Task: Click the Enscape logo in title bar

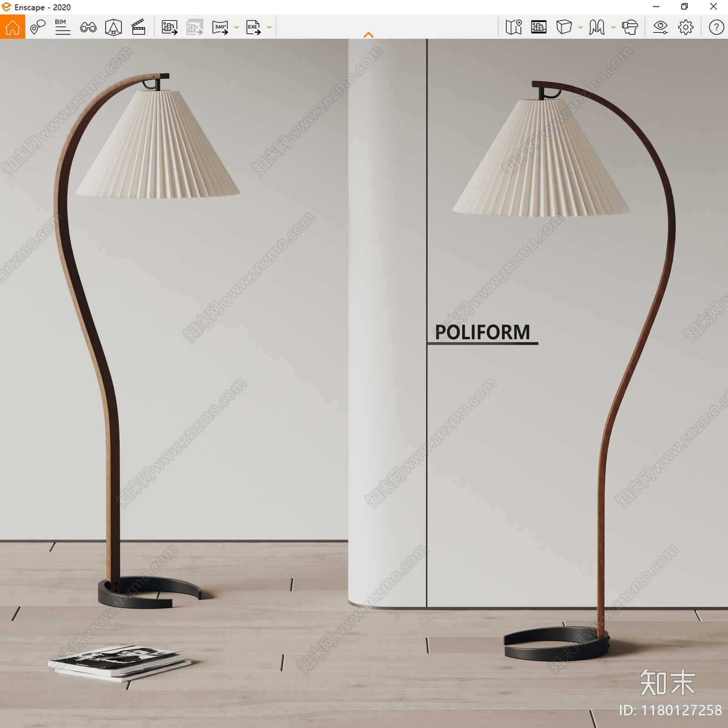Action: pos(6,7)
